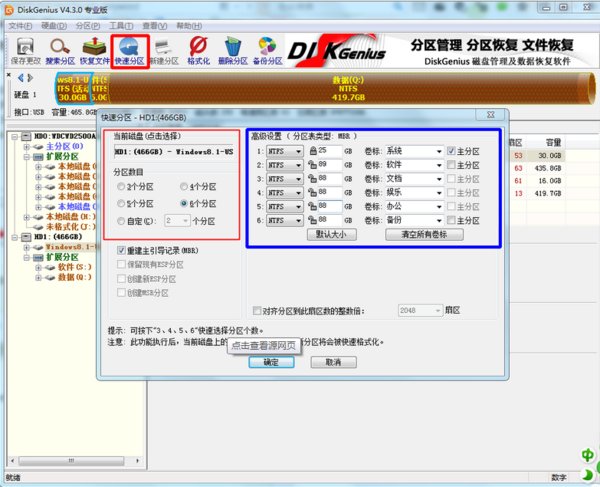Viewport: 600px width, 487px height.
Task: Open the File (文件) menu
Action: (x=20, y=26)
